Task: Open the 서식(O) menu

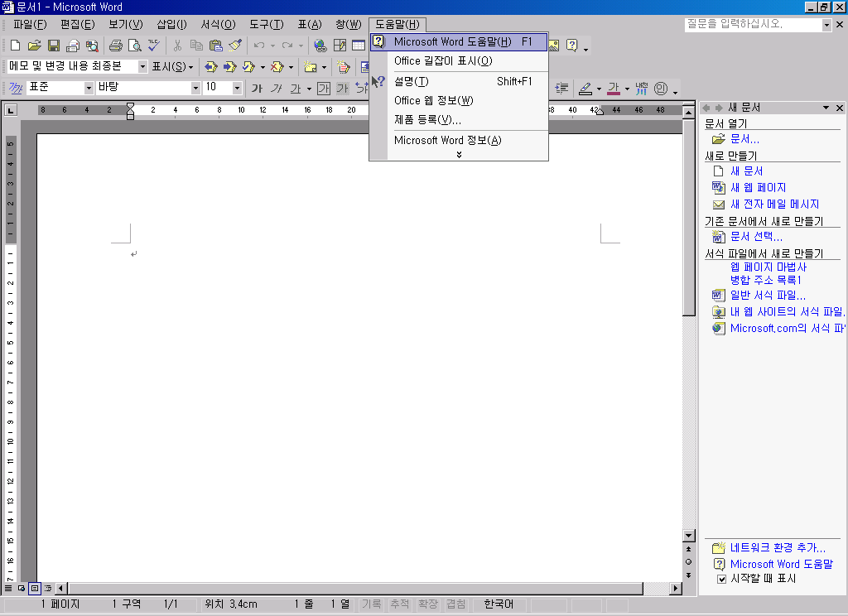Action: [219, 24]
